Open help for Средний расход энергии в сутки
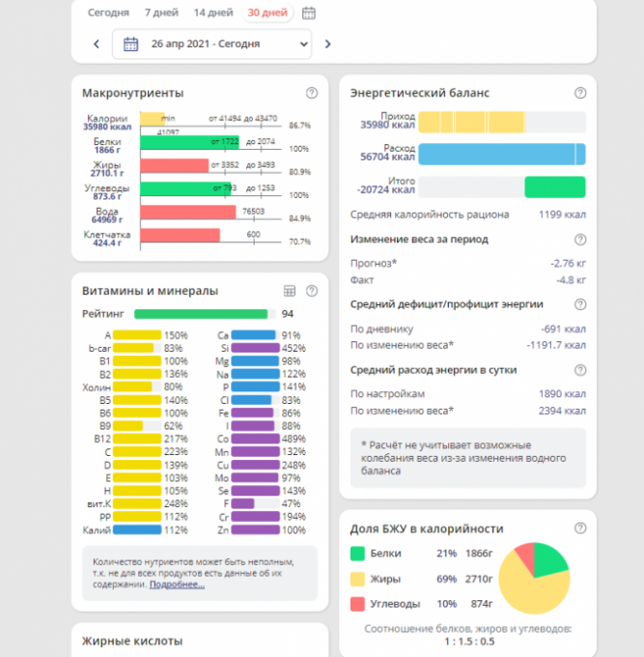 (580, 370)
